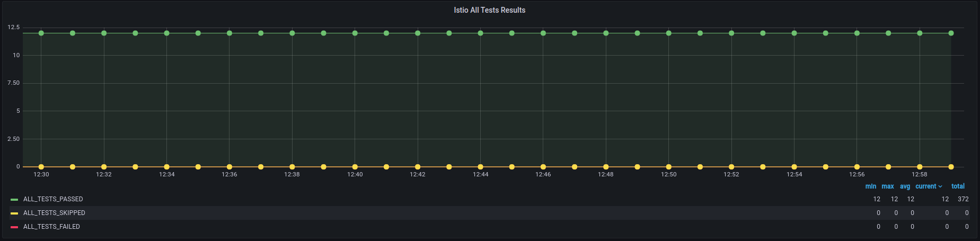Click the 2.50 y-axis label

14,139
